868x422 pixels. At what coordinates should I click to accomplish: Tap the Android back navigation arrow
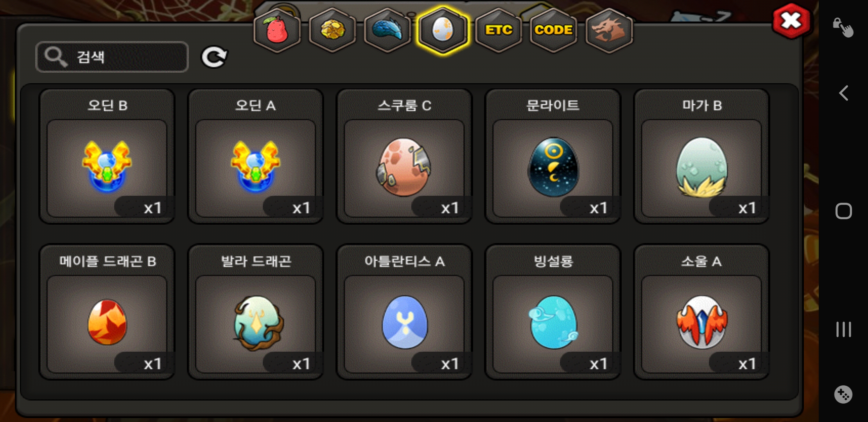[x=844, y=93]
